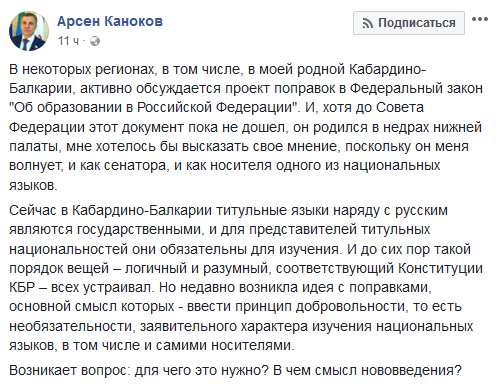Click the phrase "нижней палаты" start word "нижней"
The width and height of the screenshot is (497, 385).
pos(457,127)
